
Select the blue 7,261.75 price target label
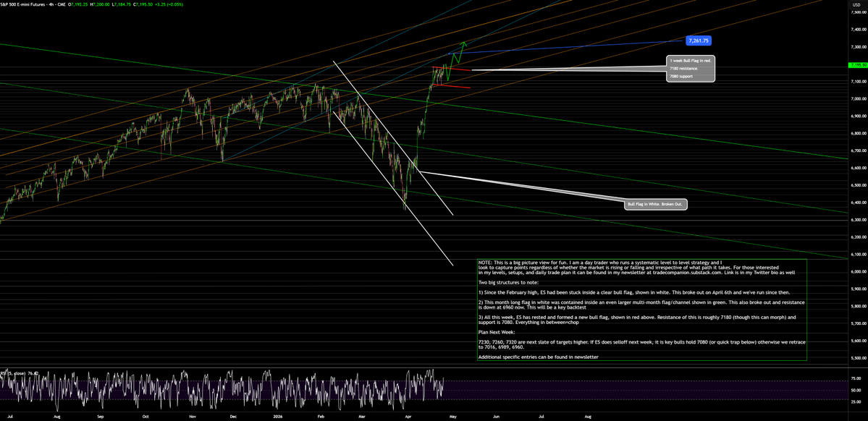tap(699, 41)
